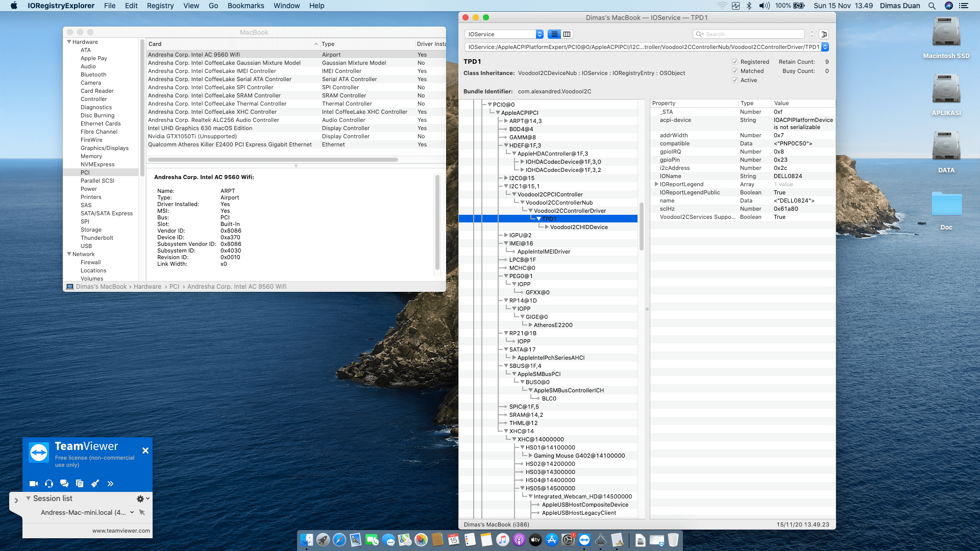Click the registry tree vertical scrollbar
The image size is (980, 551).
pyautogui.click(x=642, y=227)
